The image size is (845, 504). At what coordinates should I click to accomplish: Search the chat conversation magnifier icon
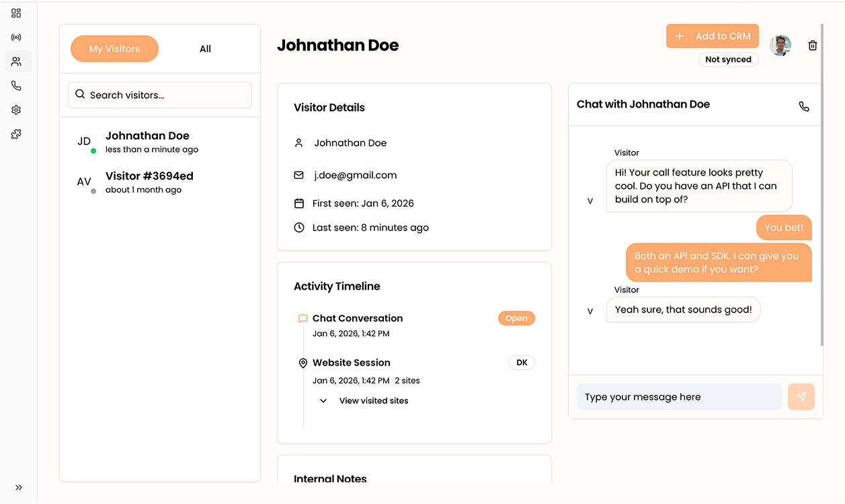(80, 95)
